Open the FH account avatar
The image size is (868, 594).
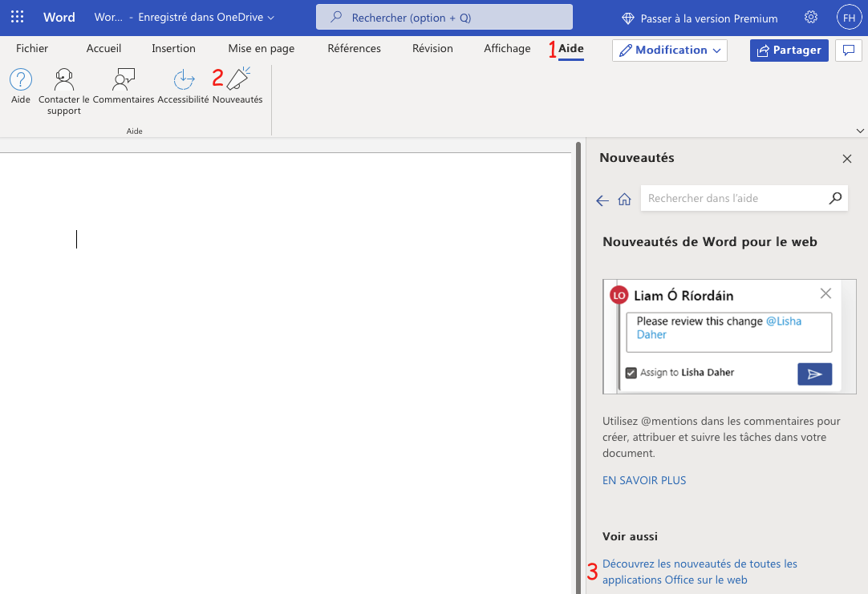[850, 18]
